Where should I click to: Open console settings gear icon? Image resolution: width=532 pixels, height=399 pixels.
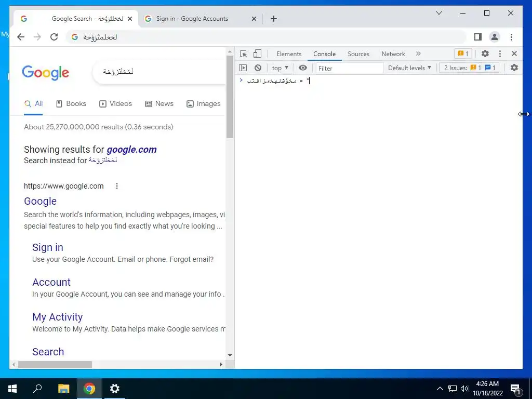point(514,68)
